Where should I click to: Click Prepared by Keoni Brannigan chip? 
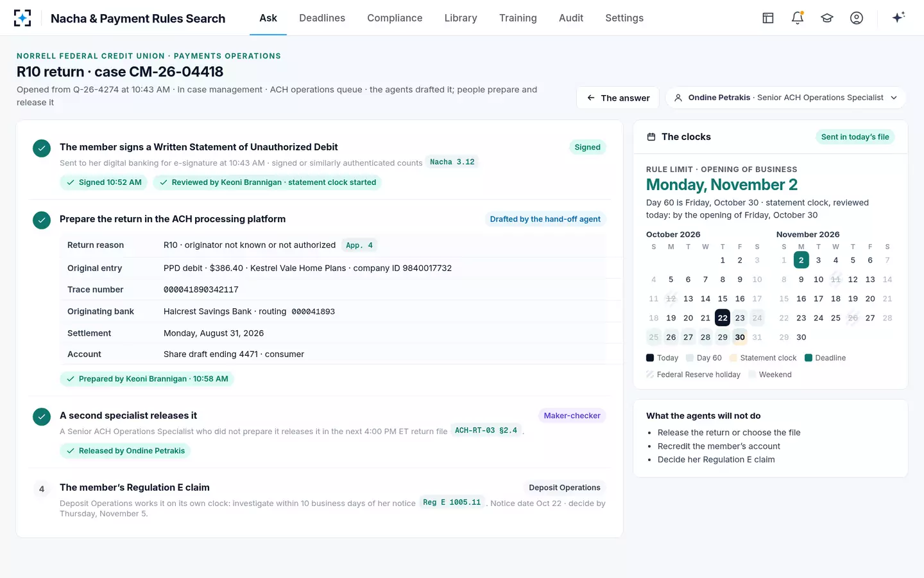coord(147,379)
